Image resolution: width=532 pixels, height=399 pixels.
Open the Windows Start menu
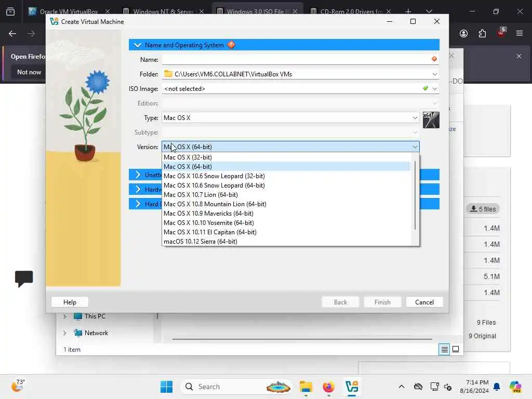[x=166, y=387]
